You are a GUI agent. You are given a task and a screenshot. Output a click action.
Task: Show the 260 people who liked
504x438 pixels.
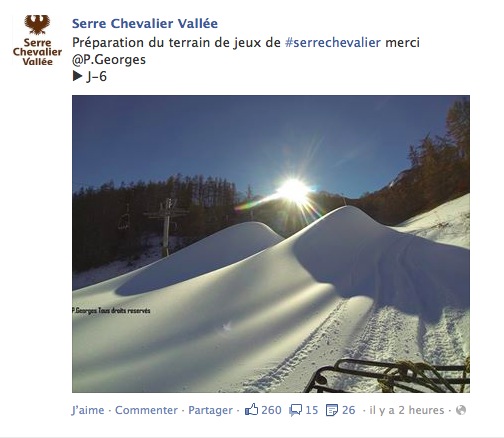tap(271, 410)
